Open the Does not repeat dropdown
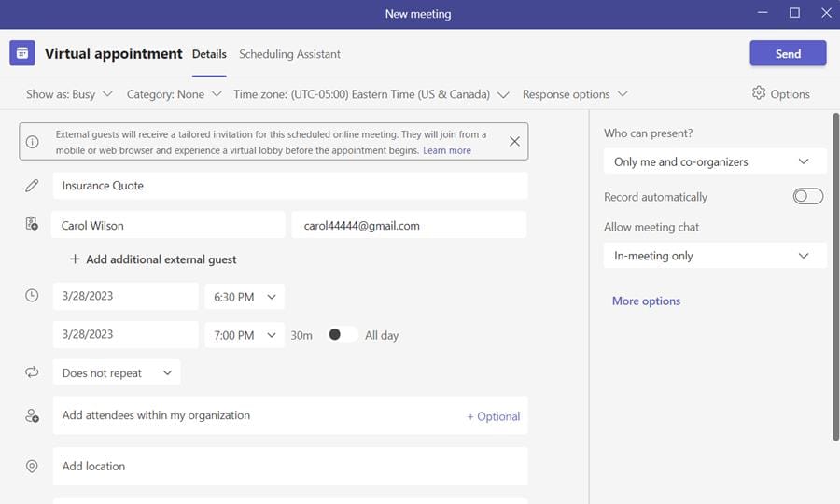Screen dimensions: 840x504 click(x=117, y=372)
